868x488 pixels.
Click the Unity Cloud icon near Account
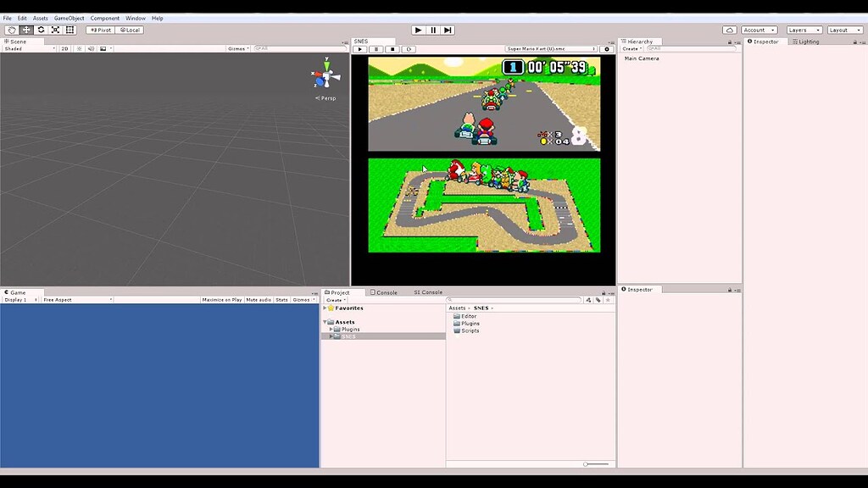[x=729, y=29]
